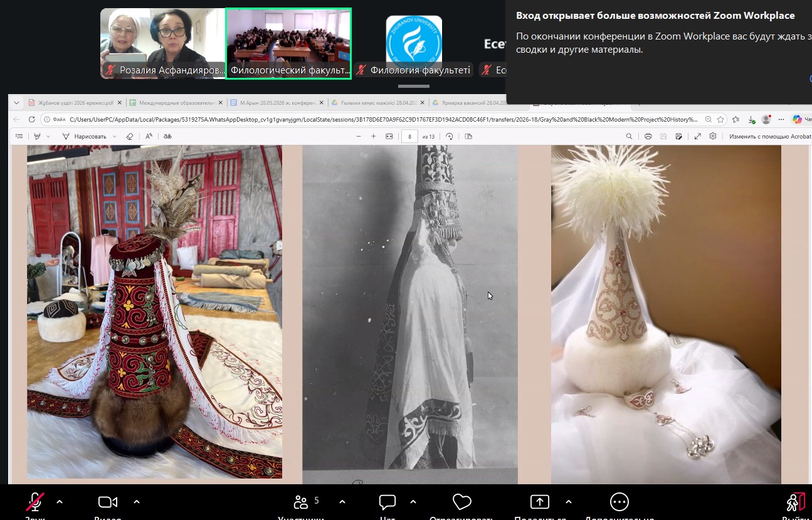
Task: Select the Нарисовать draw tool
Action: pos(87,136)
